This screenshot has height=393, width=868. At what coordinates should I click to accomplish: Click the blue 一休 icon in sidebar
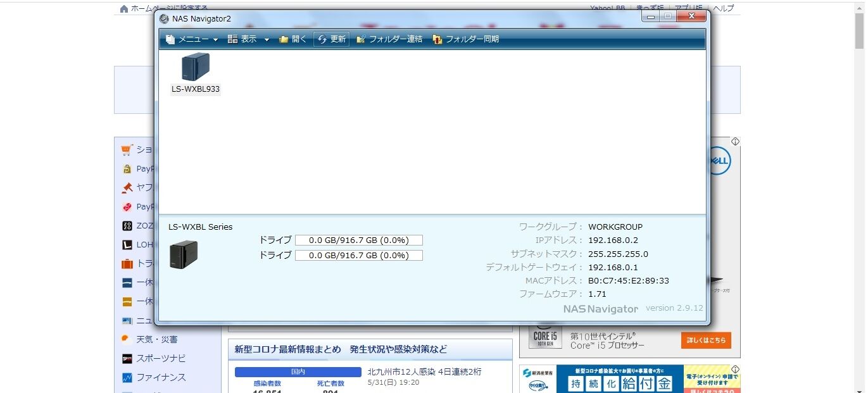(127, 283)
